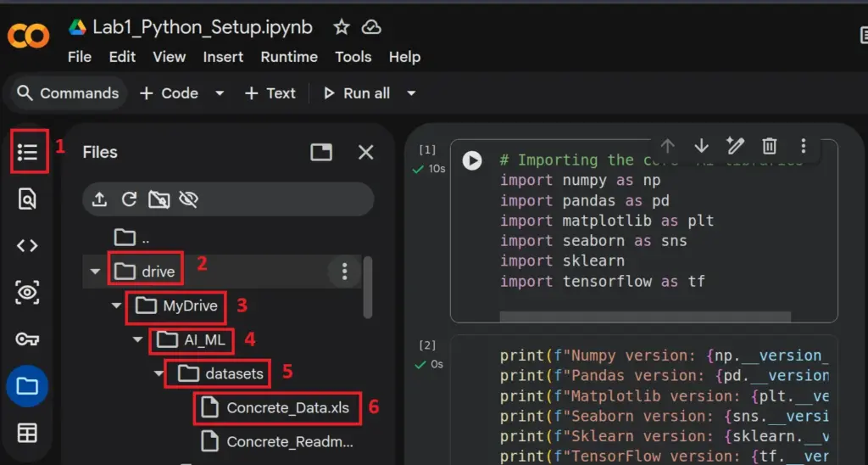Open the Commands search button
This screenshot has height=465, width=868.
68,93
